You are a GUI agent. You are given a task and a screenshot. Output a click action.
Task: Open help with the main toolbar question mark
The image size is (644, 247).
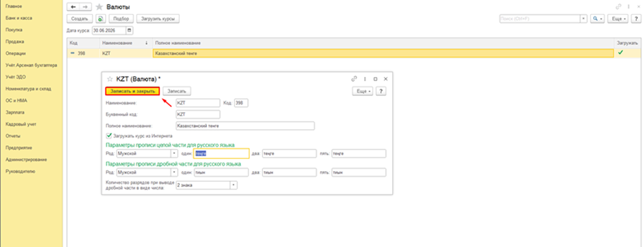(x=635, y=19)
